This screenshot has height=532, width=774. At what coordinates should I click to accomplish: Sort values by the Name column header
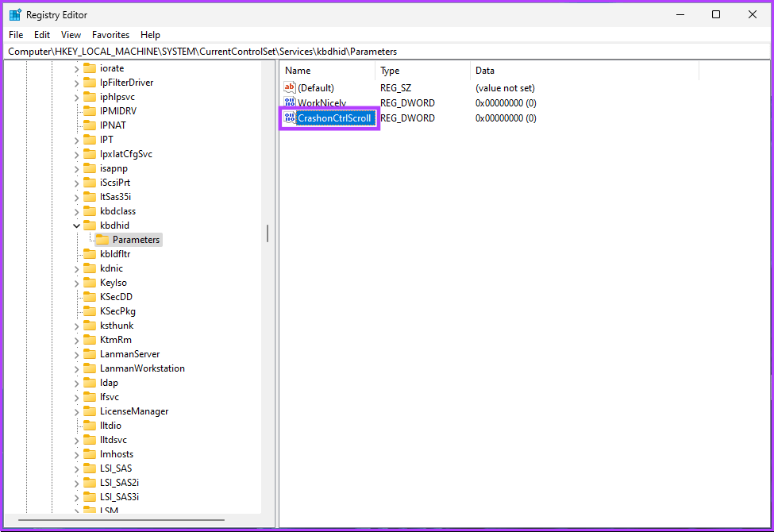coord(327,71)
